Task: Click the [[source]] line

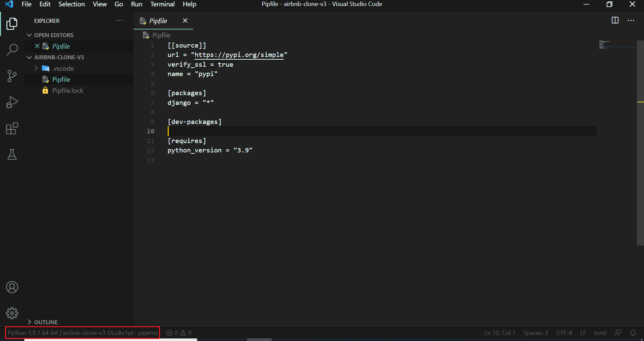Action: pyautogui.click(x=187, y=46)
